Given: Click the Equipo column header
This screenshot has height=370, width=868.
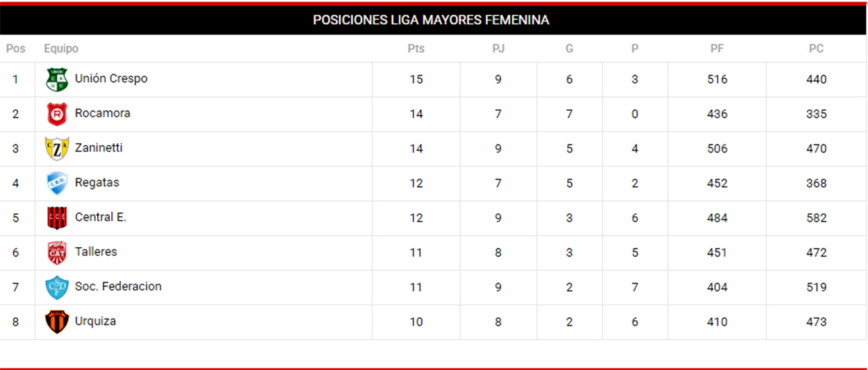Looking at the screenshot, I should [61, 49].
